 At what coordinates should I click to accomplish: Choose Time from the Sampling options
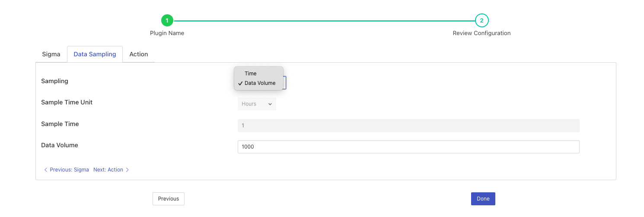(251, 74)
